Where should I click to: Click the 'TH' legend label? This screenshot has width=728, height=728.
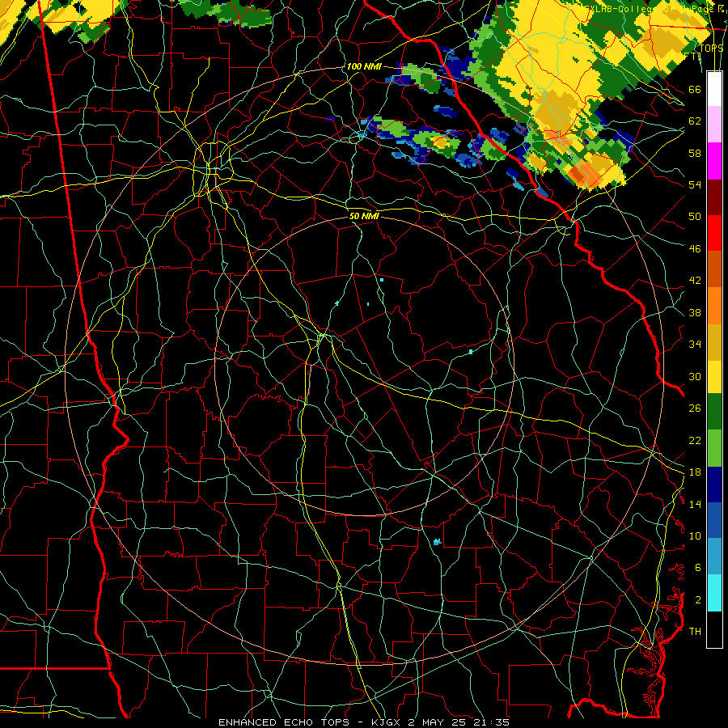(x=695, y=631)
